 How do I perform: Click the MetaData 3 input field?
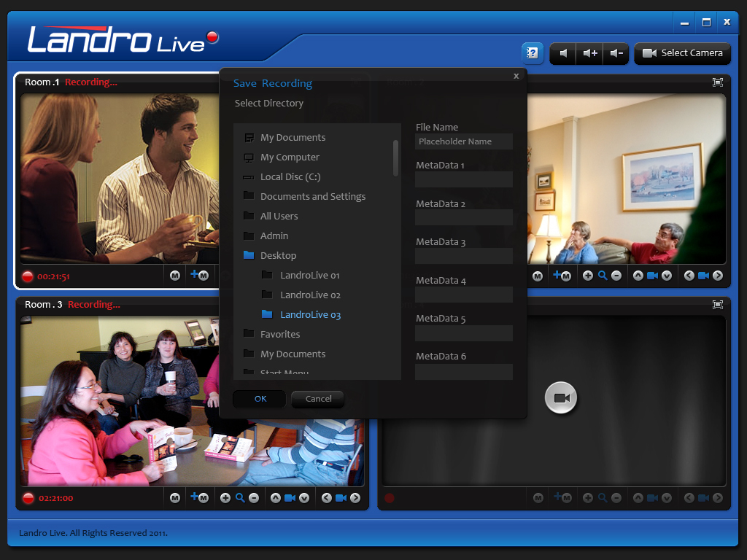(463, 256)
